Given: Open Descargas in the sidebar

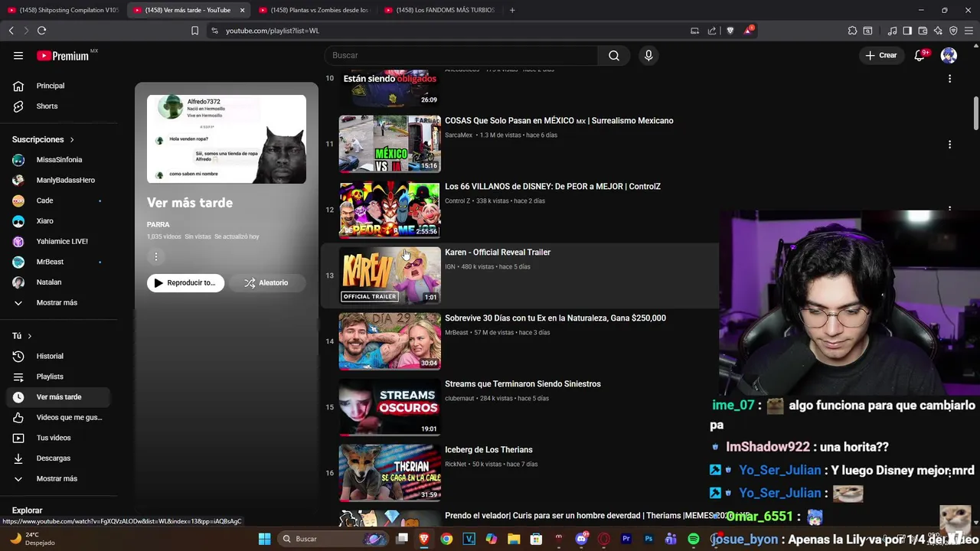Looking at the screenshot, I should 60,458.
